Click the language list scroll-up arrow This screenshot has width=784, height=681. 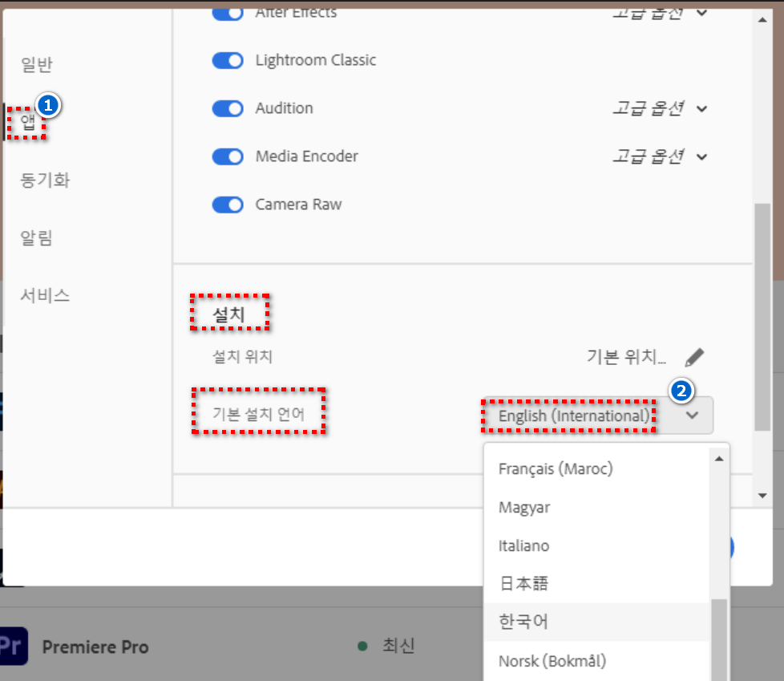click(x=718, y=458)
